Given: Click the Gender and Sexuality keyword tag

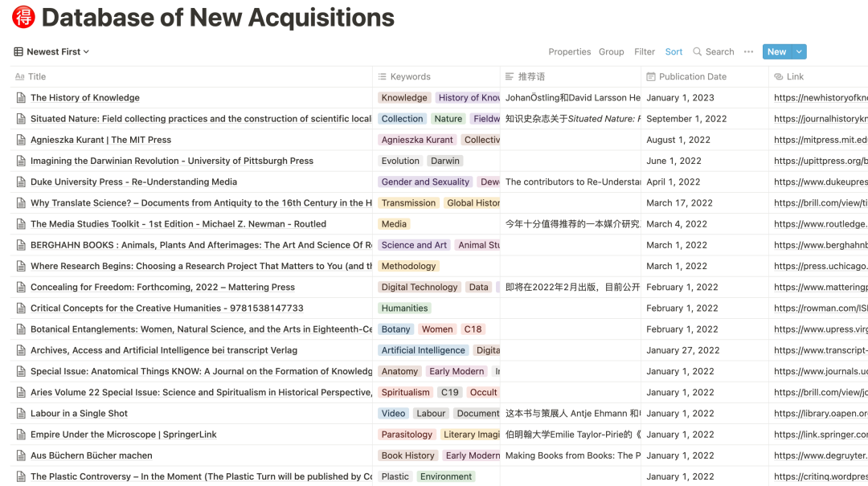Looking at the screenshot, I should [425, 182].
